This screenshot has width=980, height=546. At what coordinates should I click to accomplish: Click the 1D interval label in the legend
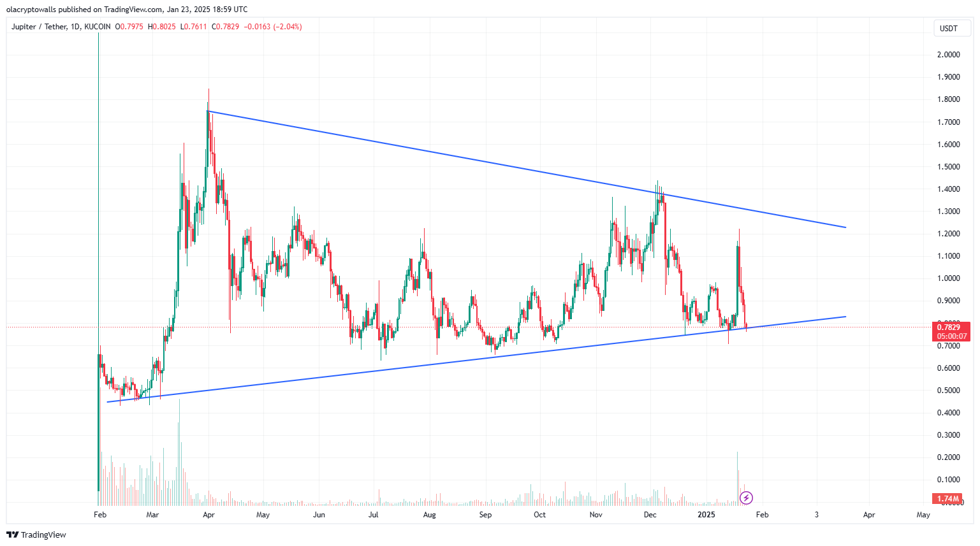point(75,27)
